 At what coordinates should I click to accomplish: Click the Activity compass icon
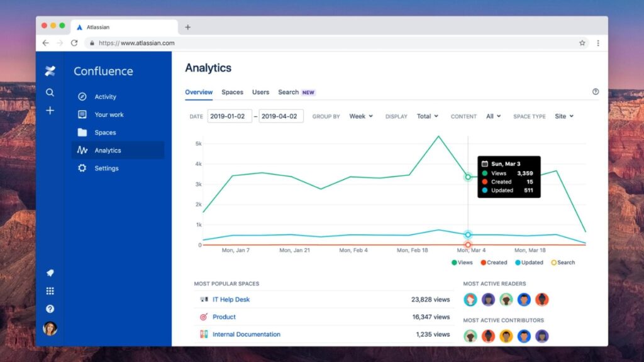82,96
